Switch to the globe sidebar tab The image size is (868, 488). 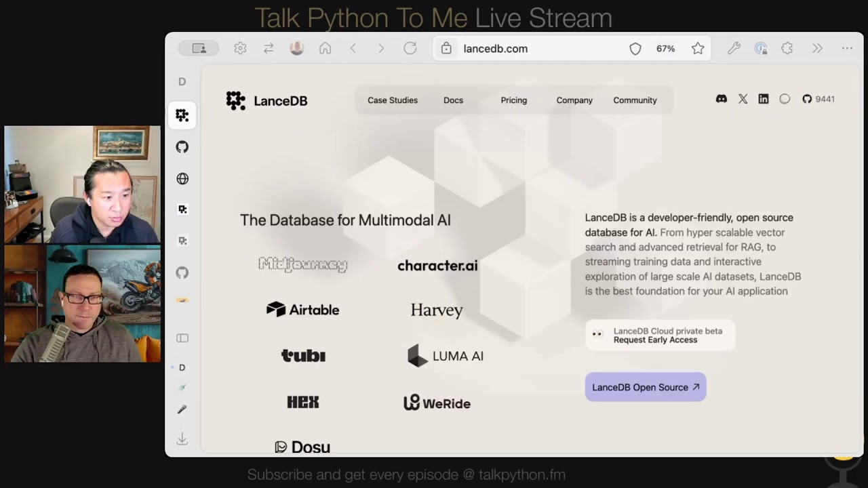pyautogui.click(x=182, y=179)
